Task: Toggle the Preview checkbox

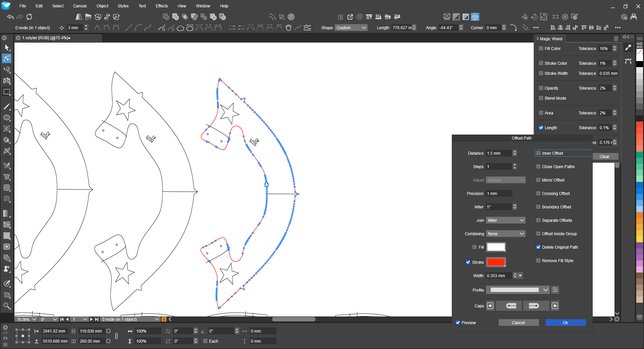Action: tap(458, 323)
